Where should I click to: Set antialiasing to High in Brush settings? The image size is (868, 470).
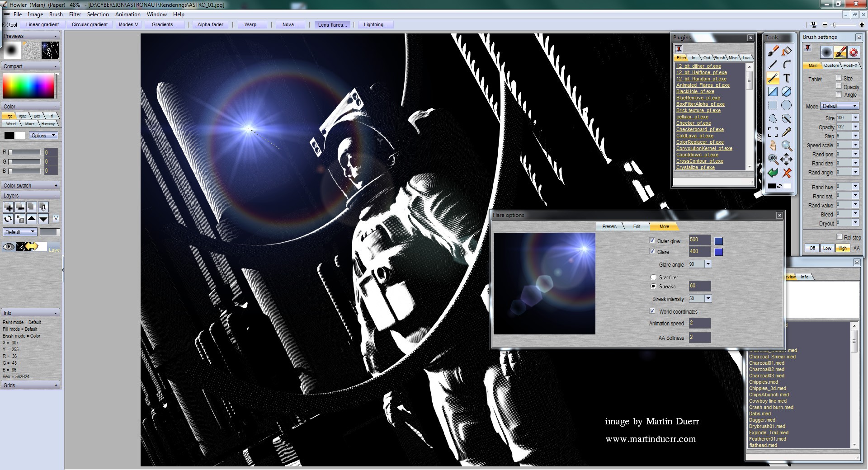[x=842, y=248]
